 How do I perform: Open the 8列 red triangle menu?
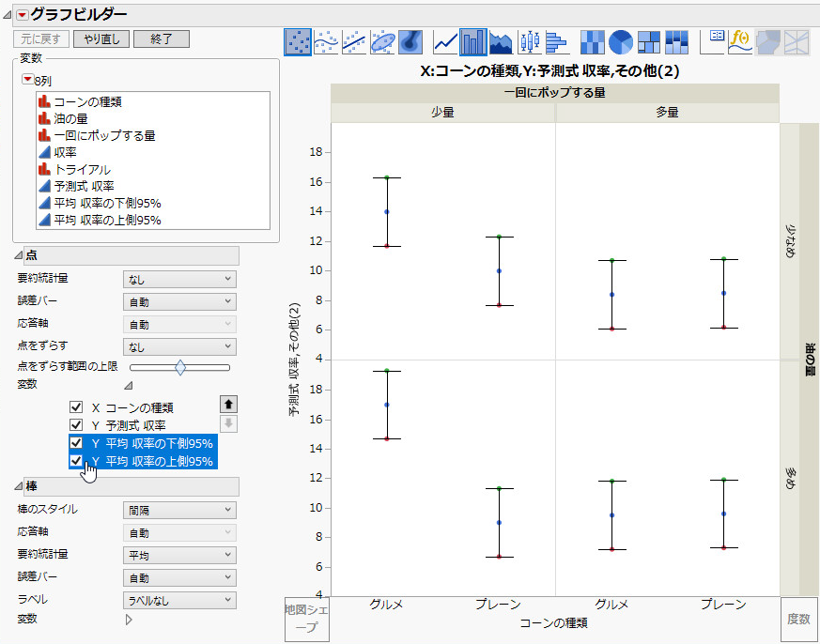pyautogui.click(x=27, y=80)
